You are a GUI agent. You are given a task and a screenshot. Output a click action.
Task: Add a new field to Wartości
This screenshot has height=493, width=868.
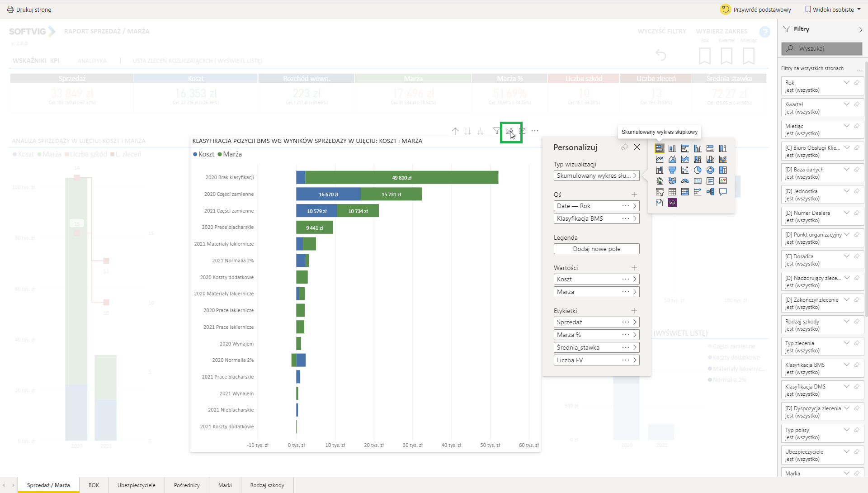coord(634,268)
